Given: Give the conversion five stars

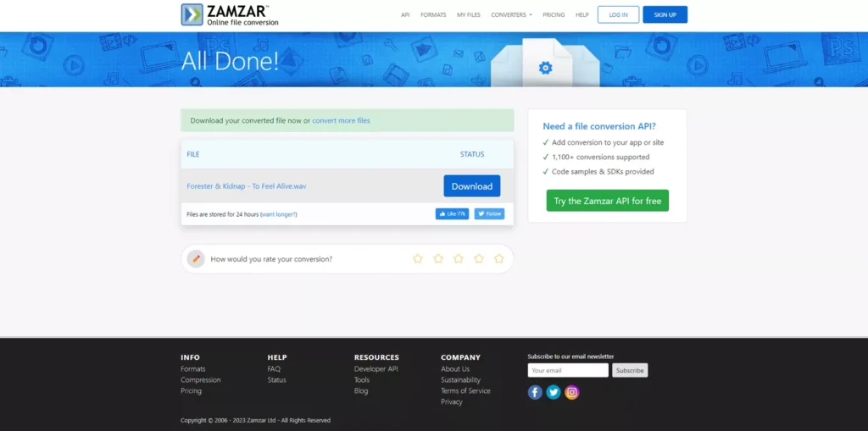Looking at the screenshot, I should [x=499, y=258].
